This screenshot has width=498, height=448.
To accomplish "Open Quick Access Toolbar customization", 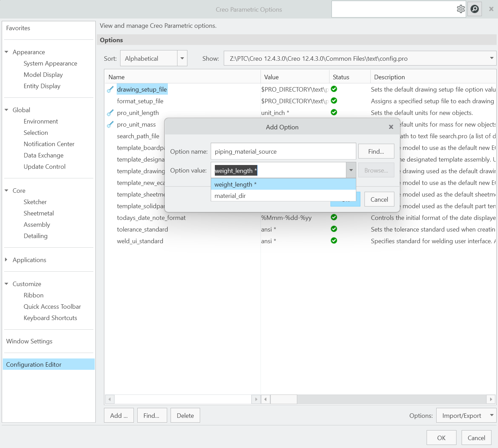I will [52, 307].
